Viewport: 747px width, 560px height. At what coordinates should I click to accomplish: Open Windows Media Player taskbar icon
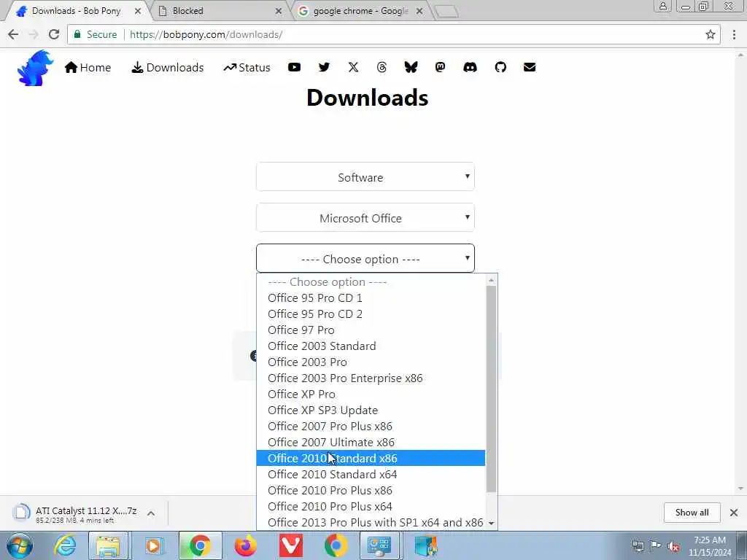pos(153,545)
